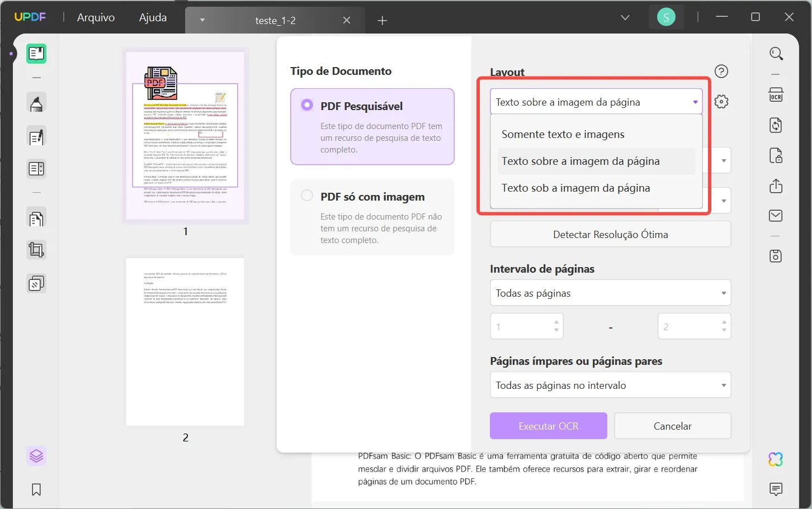Select the Crop pages tool
Viewport: 812px width, 509px height.
(36, 250)
